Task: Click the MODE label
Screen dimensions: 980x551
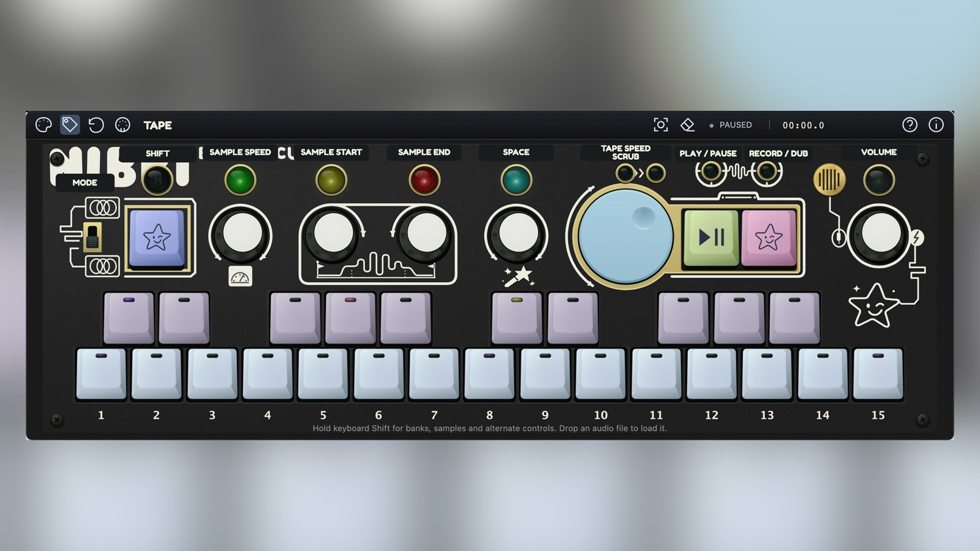Action: tap(85, 182)
